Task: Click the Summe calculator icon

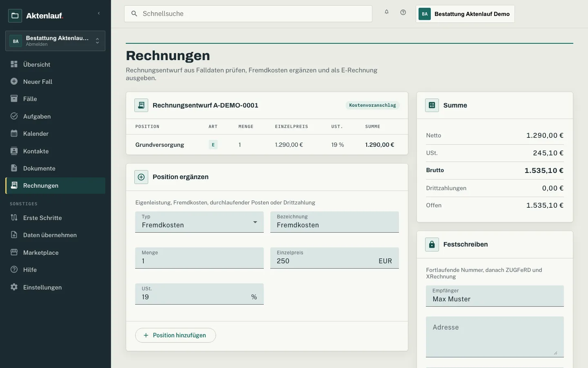Action: tap(432, 105)
